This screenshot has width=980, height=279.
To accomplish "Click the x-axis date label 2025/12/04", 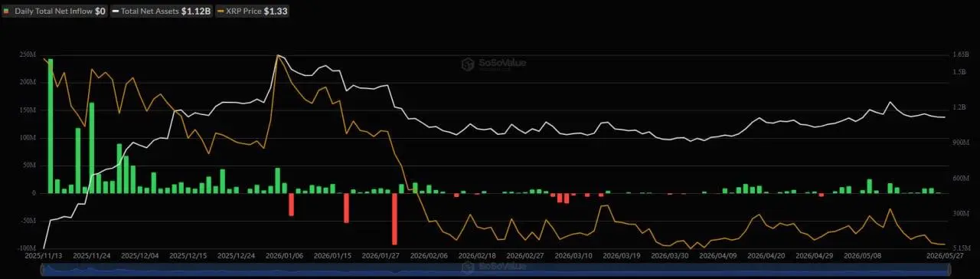I will 139,255.
